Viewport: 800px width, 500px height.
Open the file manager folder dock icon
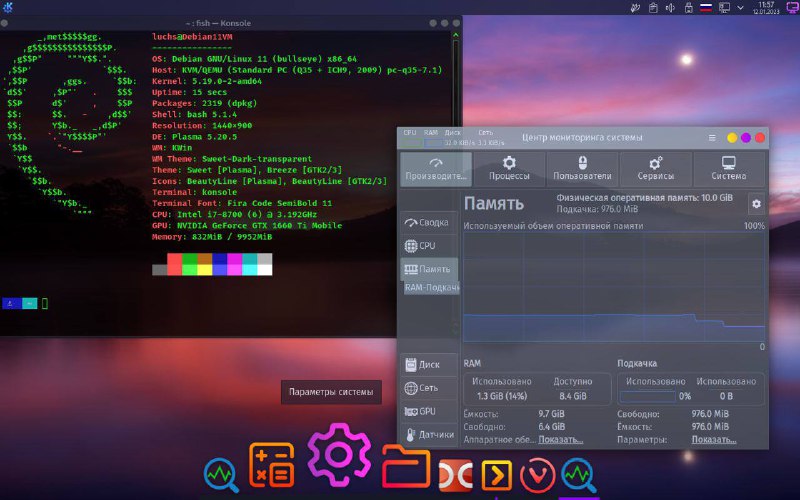pyautogui.click(x=406, y=466)
